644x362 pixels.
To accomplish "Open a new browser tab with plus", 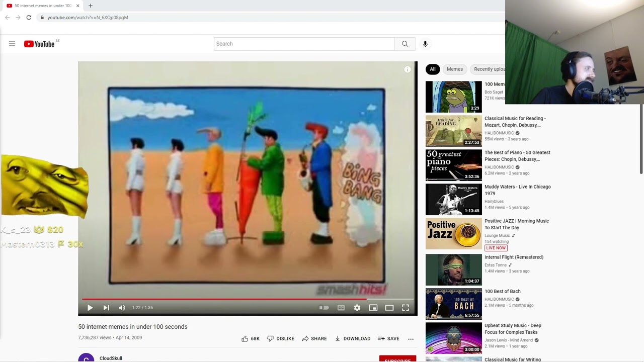I will pos(91,6).
